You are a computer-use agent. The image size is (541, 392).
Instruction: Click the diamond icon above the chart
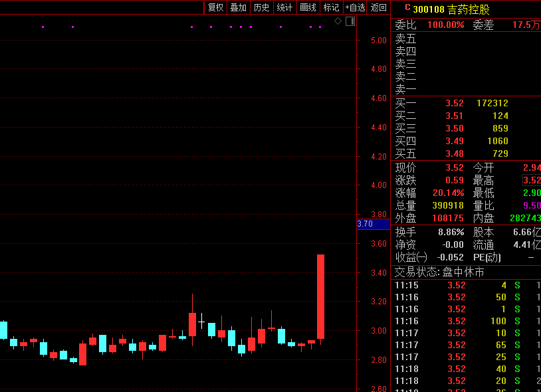[x=338, y=21]
